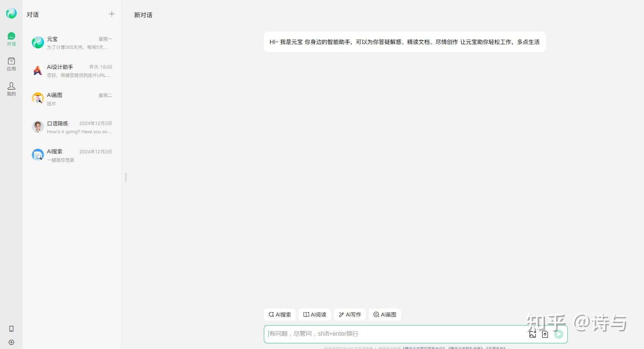Open the 对话 chat section

click(x=11, y=39)
